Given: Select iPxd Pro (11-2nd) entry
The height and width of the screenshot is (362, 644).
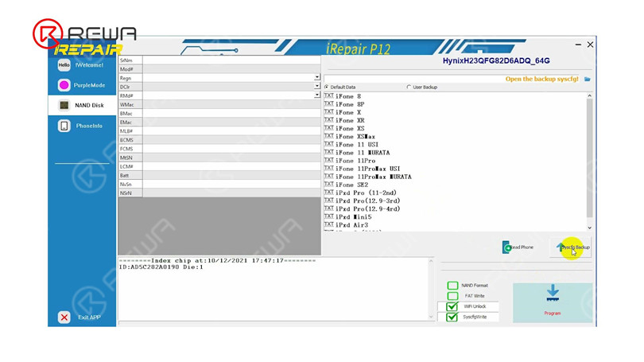Looking at the screenshot, I should coord(366,193).
